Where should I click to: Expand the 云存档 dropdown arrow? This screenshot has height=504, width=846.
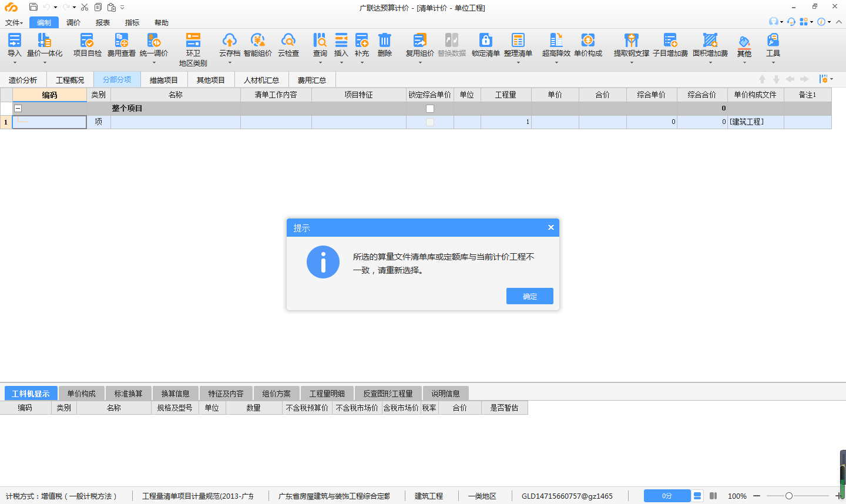tap(230, 63)
